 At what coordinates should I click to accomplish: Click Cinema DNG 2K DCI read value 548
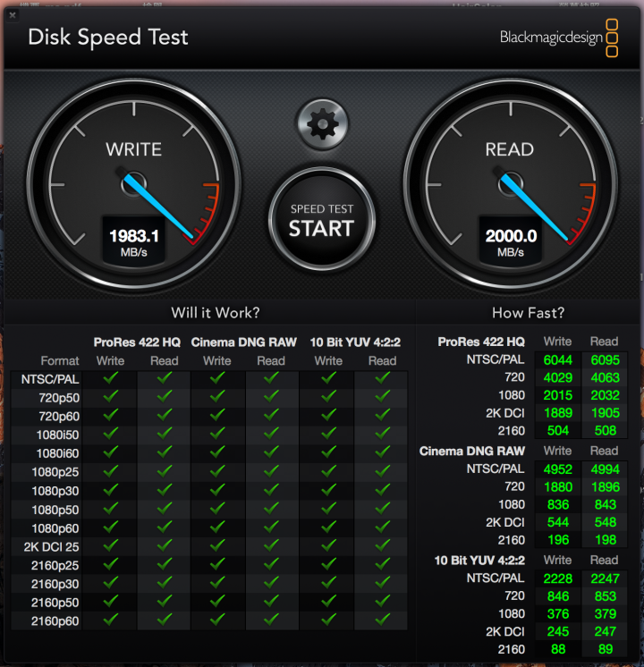click(605, 522)
